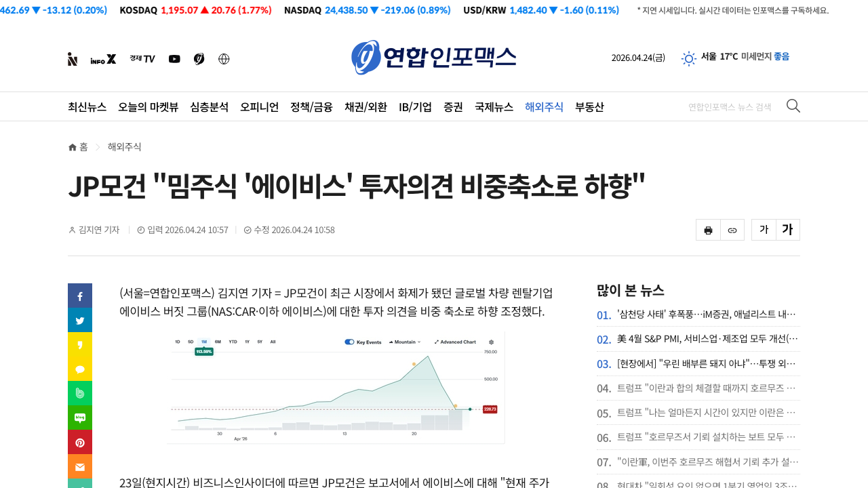The width and height of the screenshot is (868, 488).
Task: Click the 해외주식 breadcrumb link
Action: tap(124, 147)
